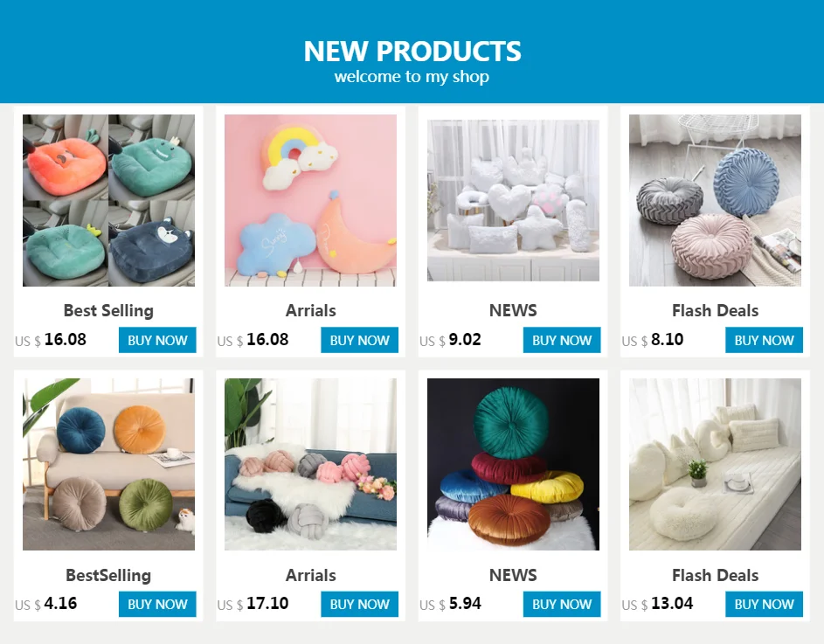View the white fluffy pillows product image
824x644 pixels.
tap(513, 200)
